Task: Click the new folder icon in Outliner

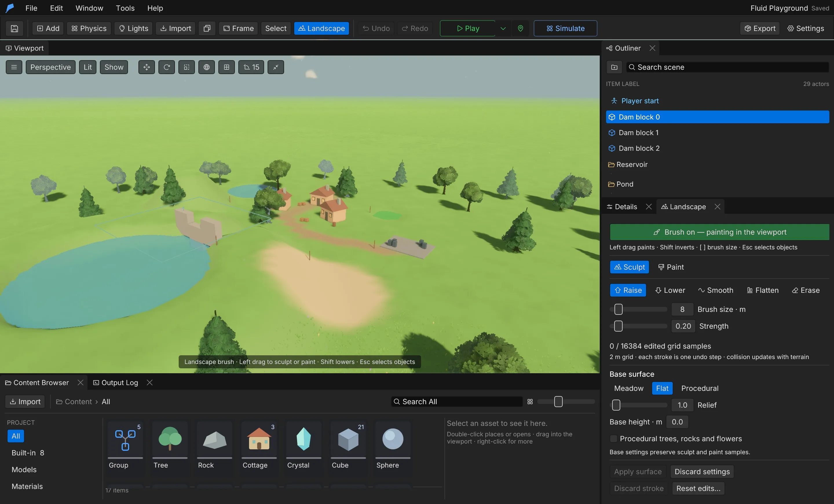Action: click(614, 67)
